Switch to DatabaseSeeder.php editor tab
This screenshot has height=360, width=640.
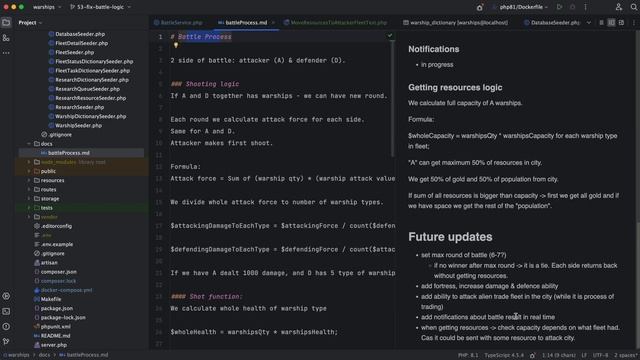tap(552, 22)
